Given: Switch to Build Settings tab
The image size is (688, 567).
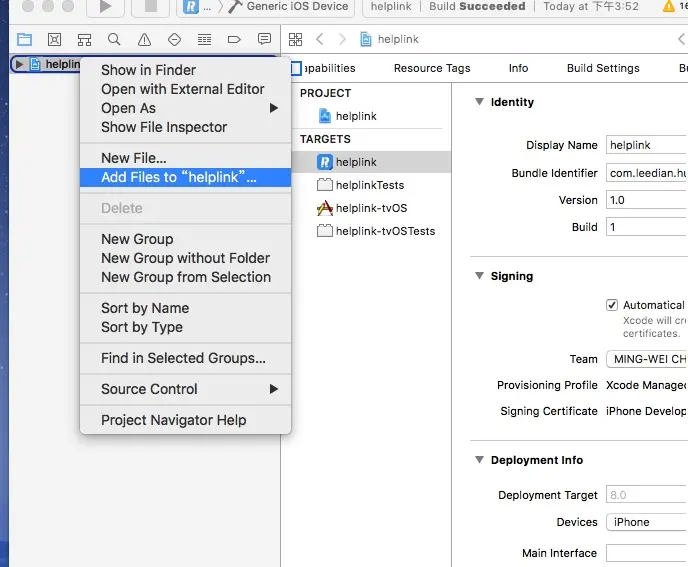Looking at the screenshot, I should [x=603, y=68].
